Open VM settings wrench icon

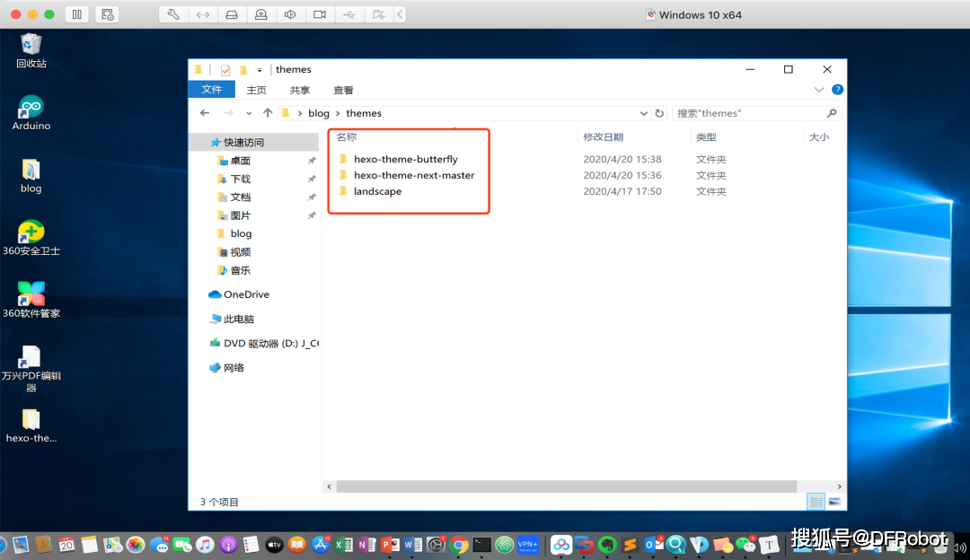(173, 14)
